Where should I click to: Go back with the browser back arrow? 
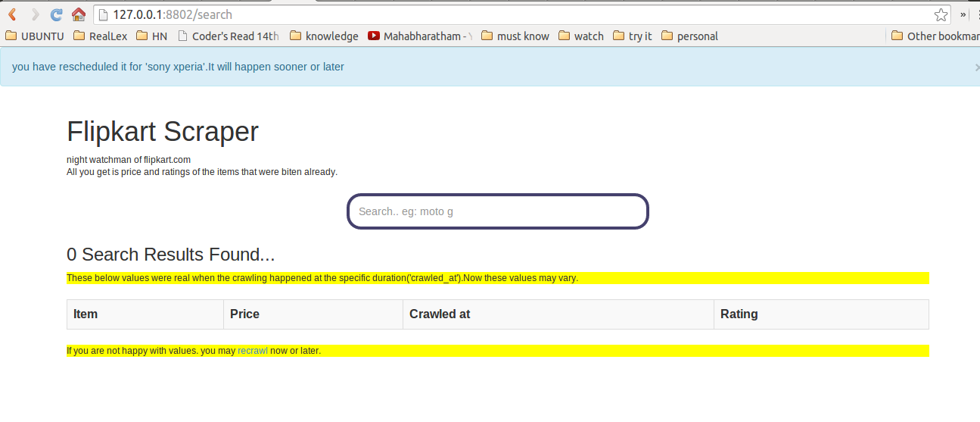point(12,14)
